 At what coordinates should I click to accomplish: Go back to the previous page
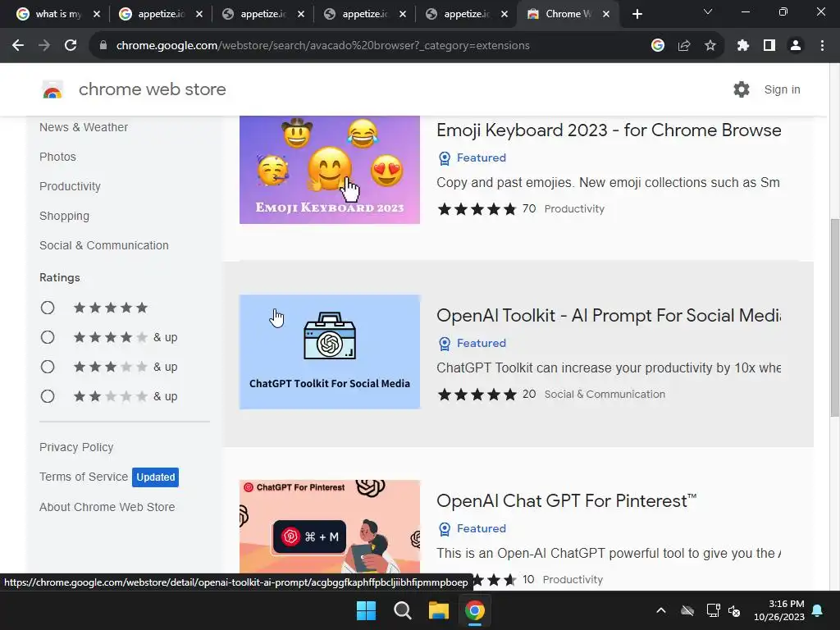coord(18,46)
